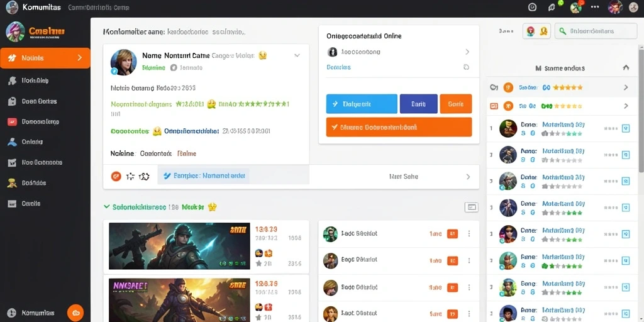The image size is (644, 322).
Task: Click the magnifier icon in search box
Action: click(x=563, y=31)
